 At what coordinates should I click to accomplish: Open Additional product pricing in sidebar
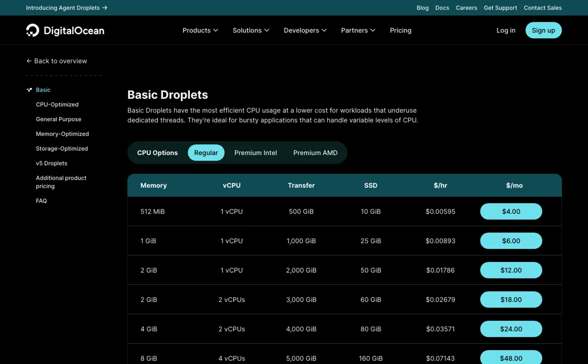pos(61,182)
